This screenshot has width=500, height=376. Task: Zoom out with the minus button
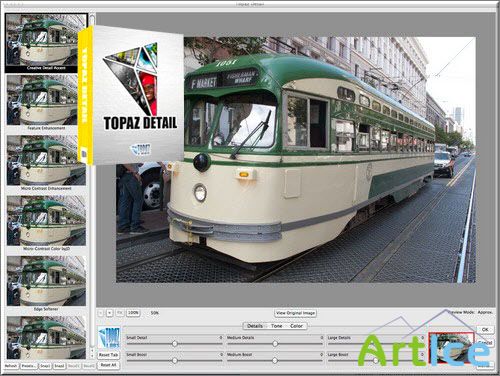point(101,313)
